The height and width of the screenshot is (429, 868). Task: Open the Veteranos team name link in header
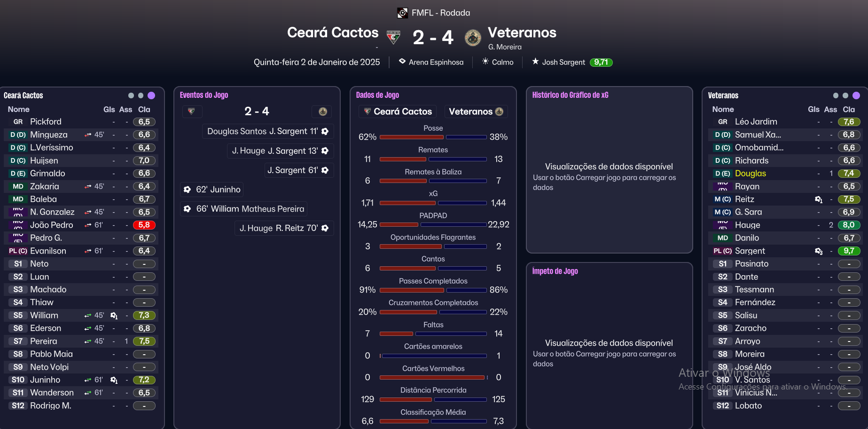[x=522, y=32]
